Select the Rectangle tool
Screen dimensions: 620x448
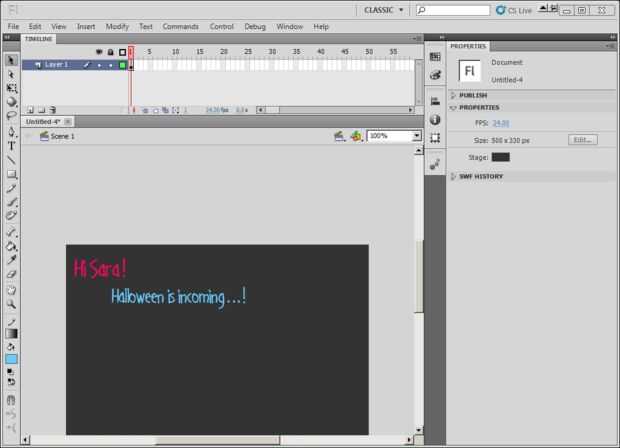(11, 174)
